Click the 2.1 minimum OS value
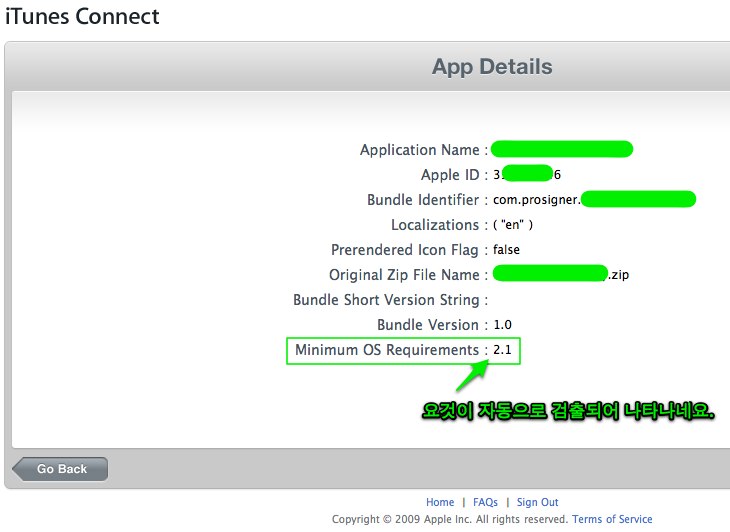 (502, 350)
